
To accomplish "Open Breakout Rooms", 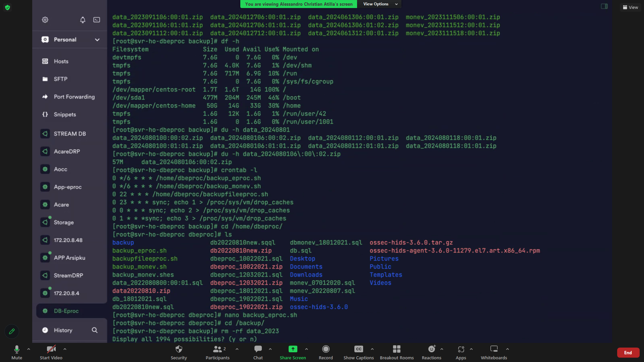I will [397, 352].
